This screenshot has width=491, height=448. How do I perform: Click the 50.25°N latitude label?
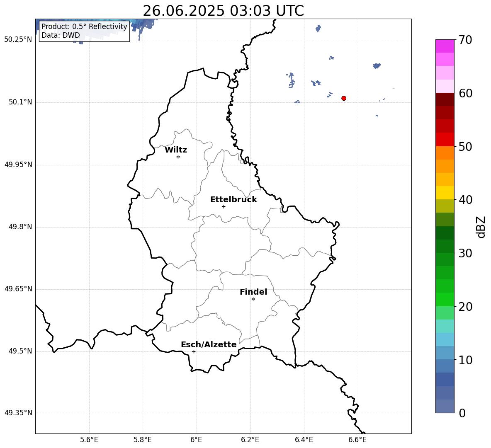tap(18, 40)
